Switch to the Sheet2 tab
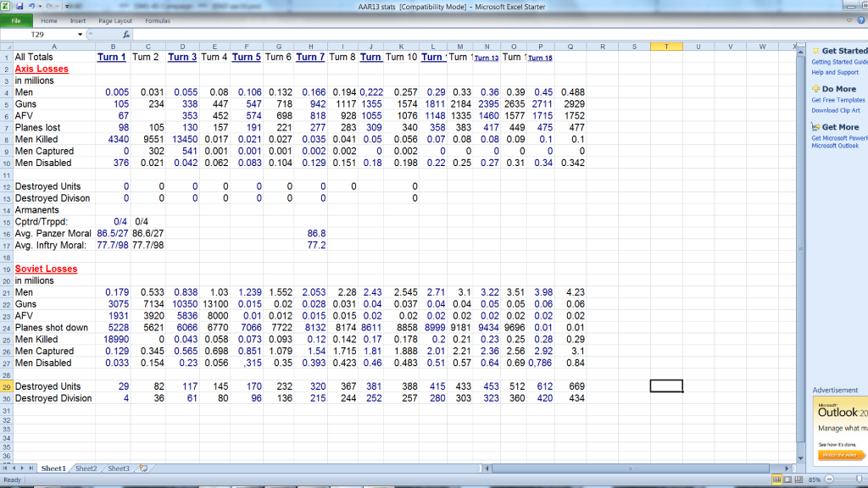This screenshot has height=488, width=868. (86, 469)
